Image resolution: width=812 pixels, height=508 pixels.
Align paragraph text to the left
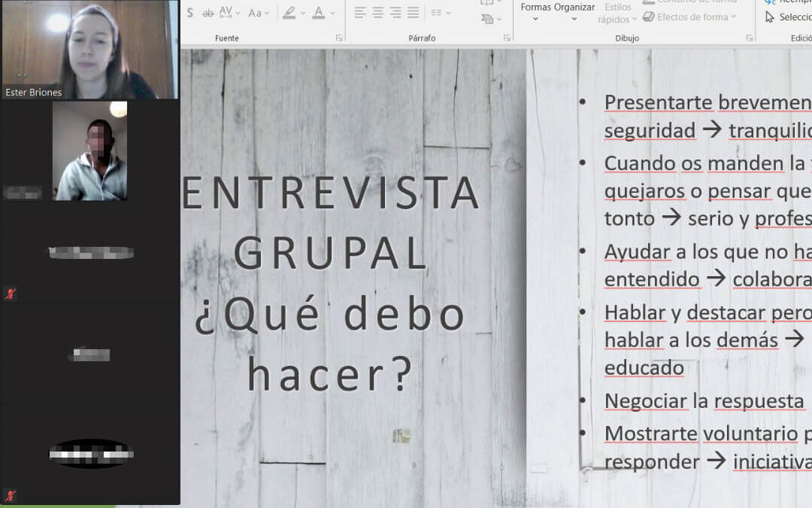coord(360,13)
